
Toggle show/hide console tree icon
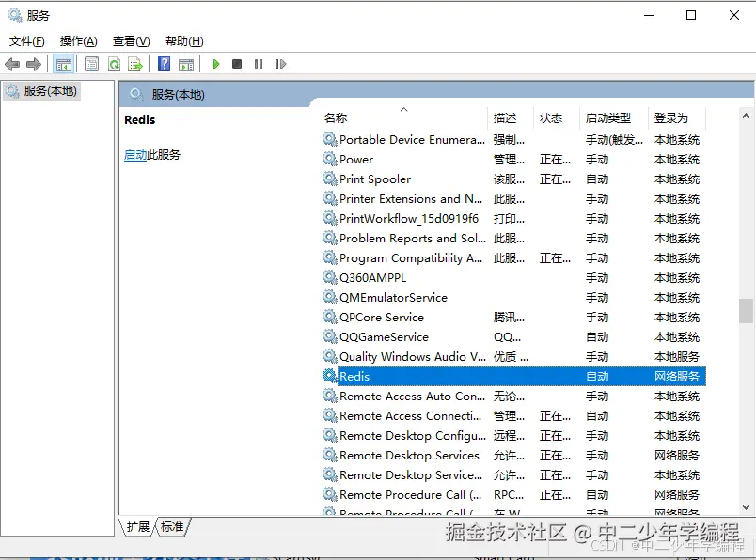tap(64, 64)
